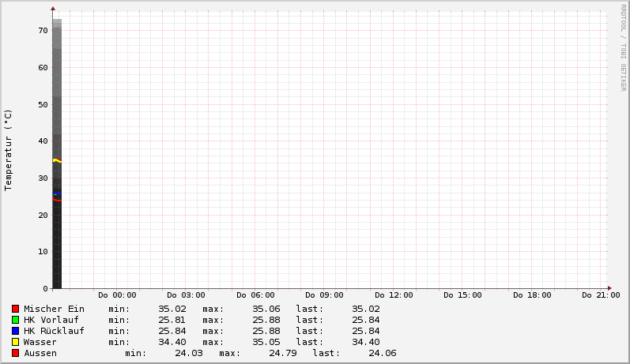630x364 pixels.
Task: Click the yellow Wasser data line in chart
Action: 57,160
